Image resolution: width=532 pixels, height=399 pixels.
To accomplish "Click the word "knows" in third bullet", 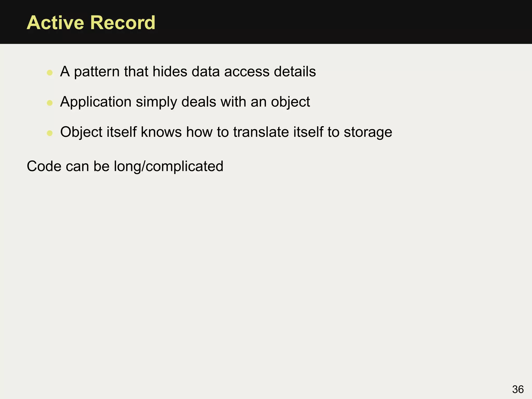I will pos(161,132).
